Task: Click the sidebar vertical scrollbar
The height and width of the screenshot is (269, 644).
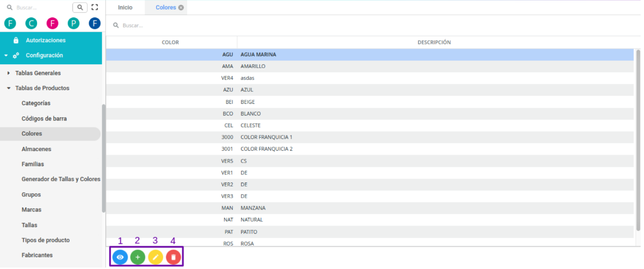Action: (x=103, y=158)
